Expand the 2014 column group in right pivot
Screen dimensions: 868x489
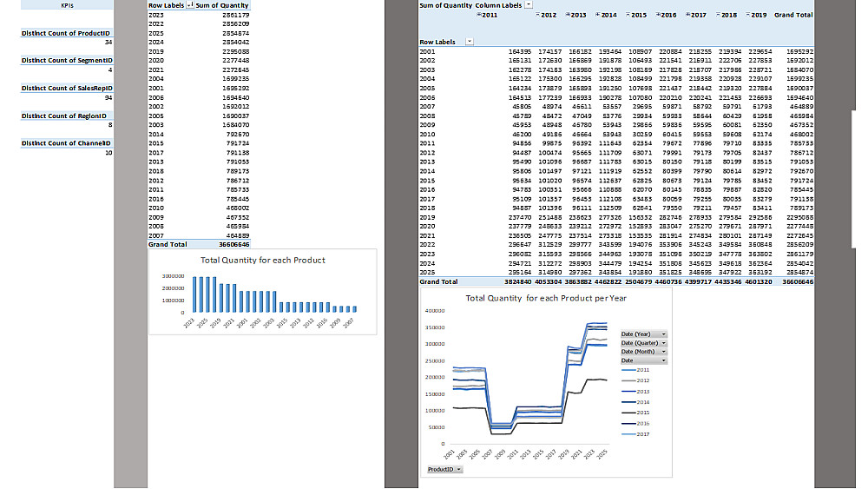point(597,15)
